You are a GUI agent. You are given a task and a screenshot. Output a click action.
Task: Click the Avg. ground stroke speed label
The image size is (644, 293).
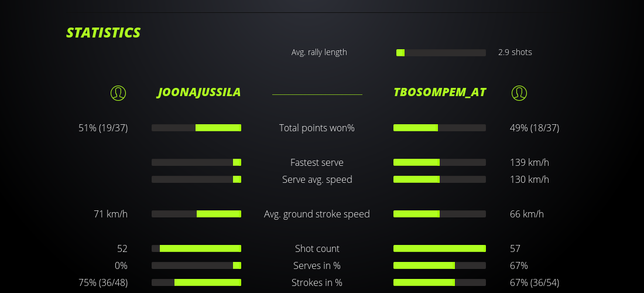317,214
